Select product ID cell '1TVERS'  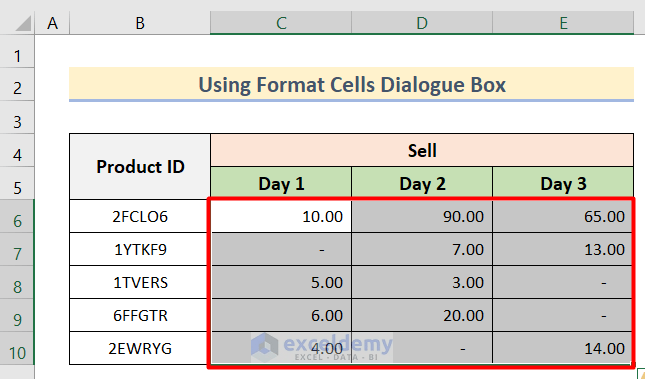(140, 282)
